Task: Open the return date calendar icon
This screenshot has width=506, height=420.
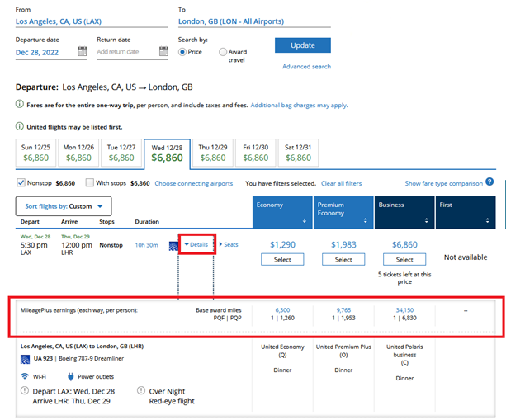Action: pyautogui.click(x=163, y=51)
